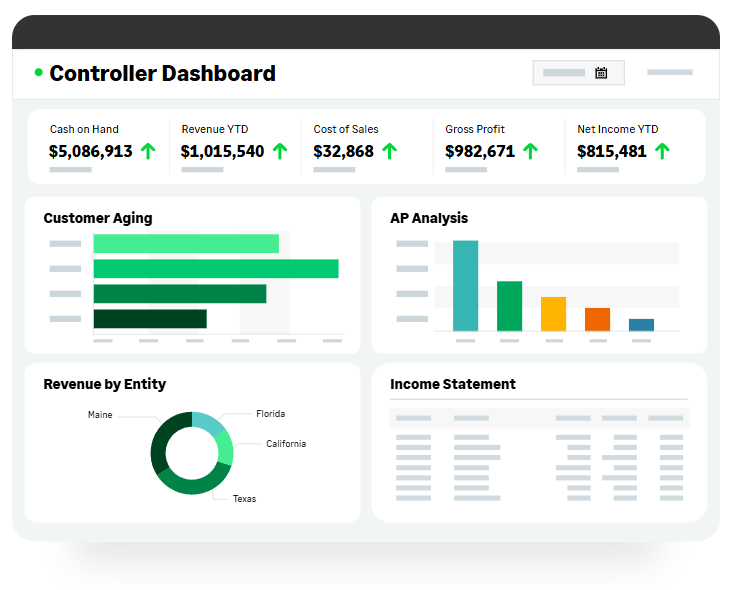This screenshot has width=737, height=590.
Task: Click the orange AP Analysis column
Action: [x=597, y=320]
